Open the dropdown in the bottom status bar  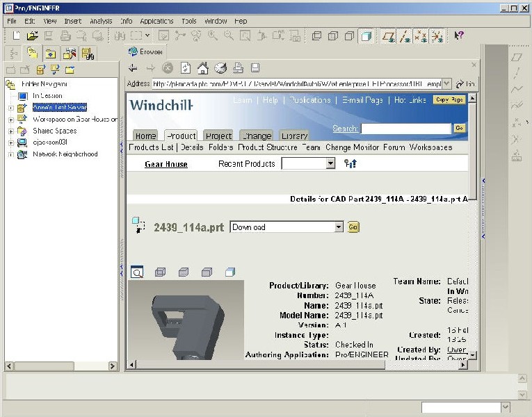point(506,407)
